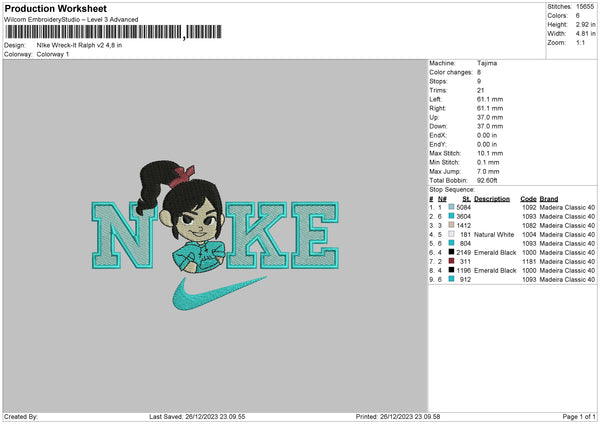This screenshot has width=600, height=424.
Task: Click the Color changes value 8
Action: click(479, 72)
